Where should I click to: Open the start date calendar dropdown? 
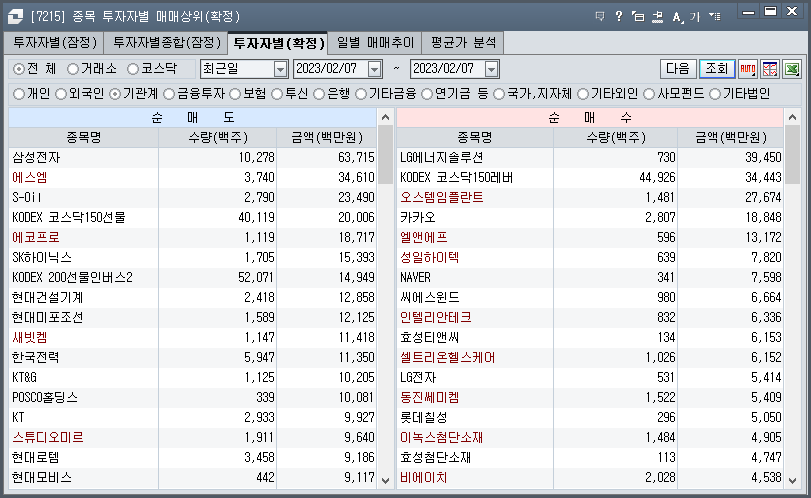click(x=375, y=69)
